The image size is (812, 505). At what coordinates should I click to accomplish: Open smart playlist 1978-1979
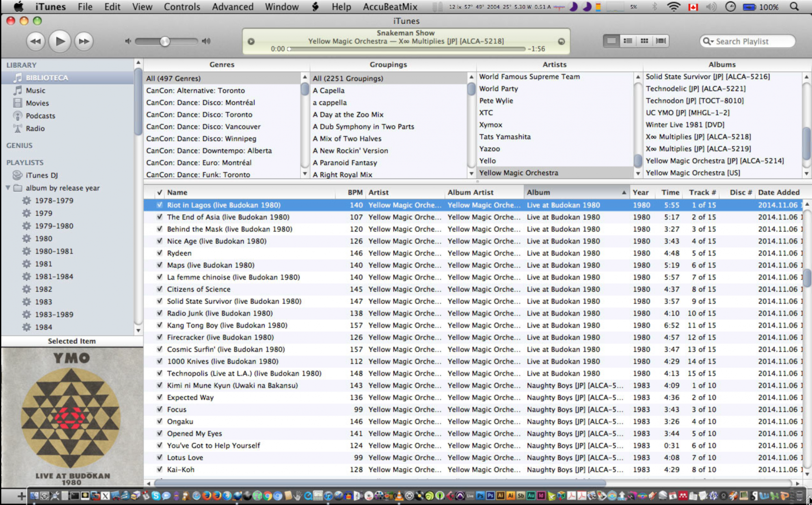(x=54, y=200)
